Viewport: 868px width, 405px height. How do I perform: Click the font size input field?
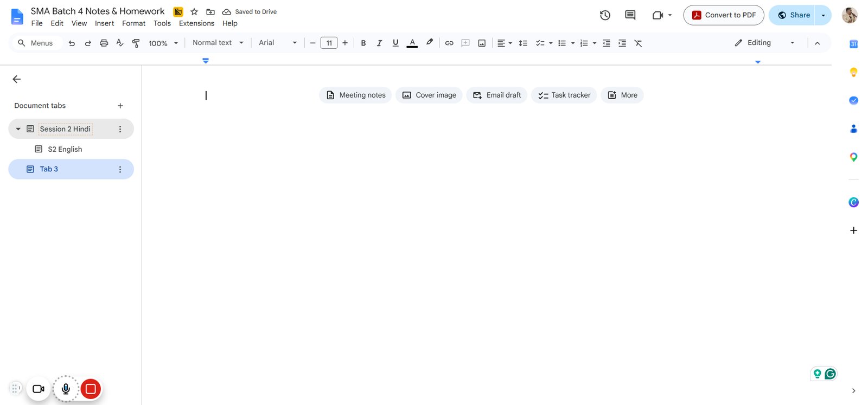[329, 43]
